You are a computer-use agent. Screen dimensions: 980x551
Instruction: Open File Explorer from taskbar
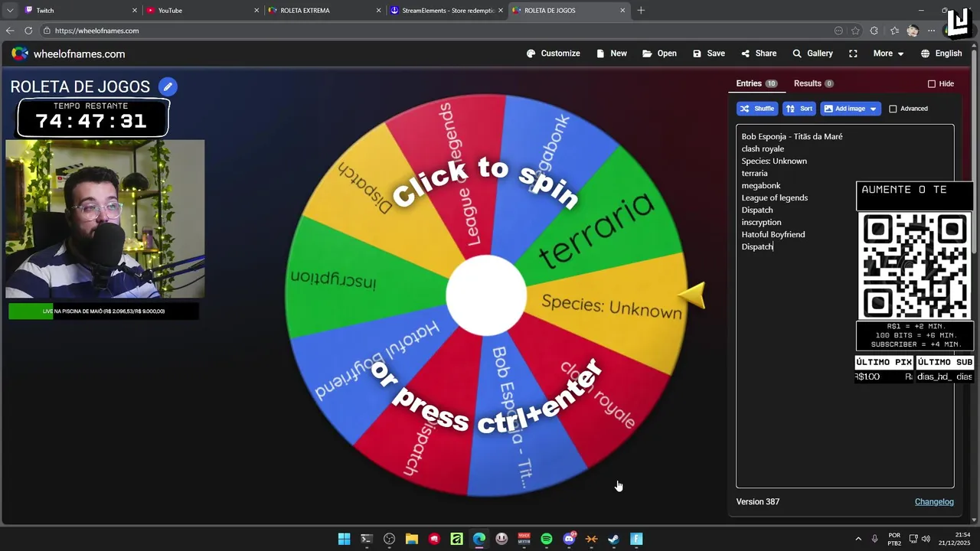412,539
